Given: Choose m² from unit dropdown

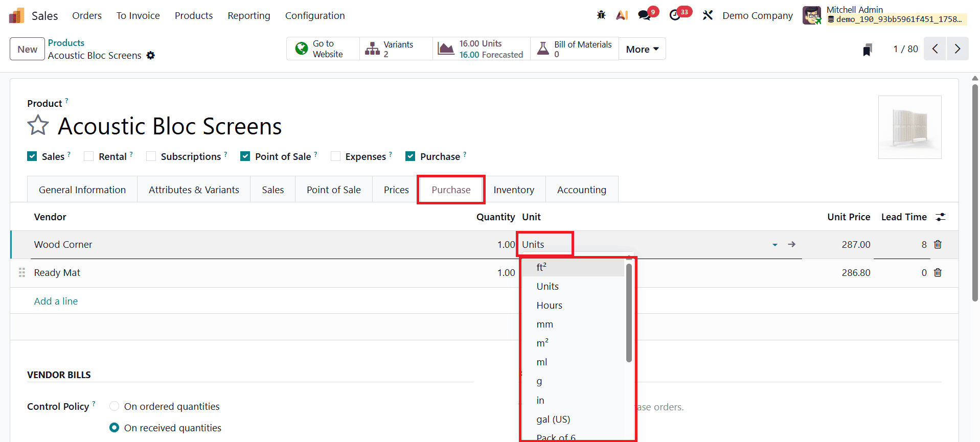Looking at the screenshot, I should (573, 343).
